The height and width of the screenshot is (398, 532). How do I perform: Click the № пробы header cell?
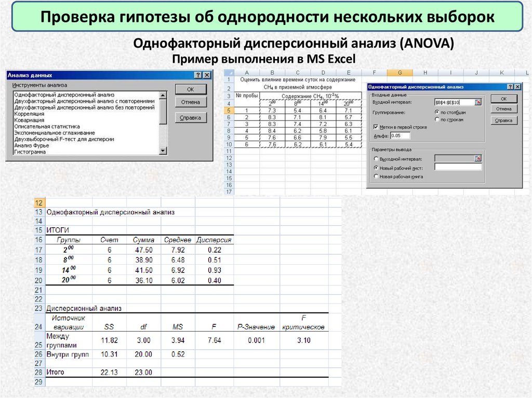247,97
